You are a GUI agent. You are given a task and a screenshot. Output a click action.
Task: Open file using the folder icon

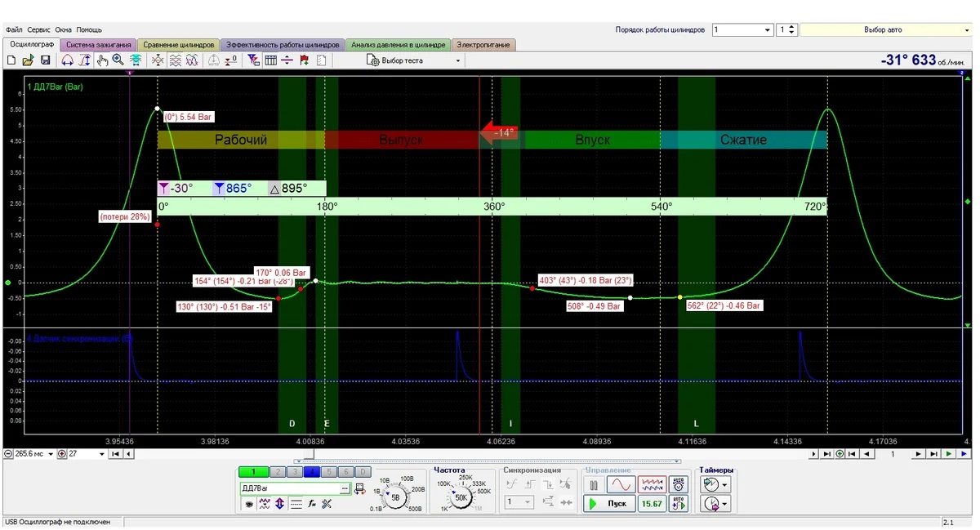(x=28, y=60)
